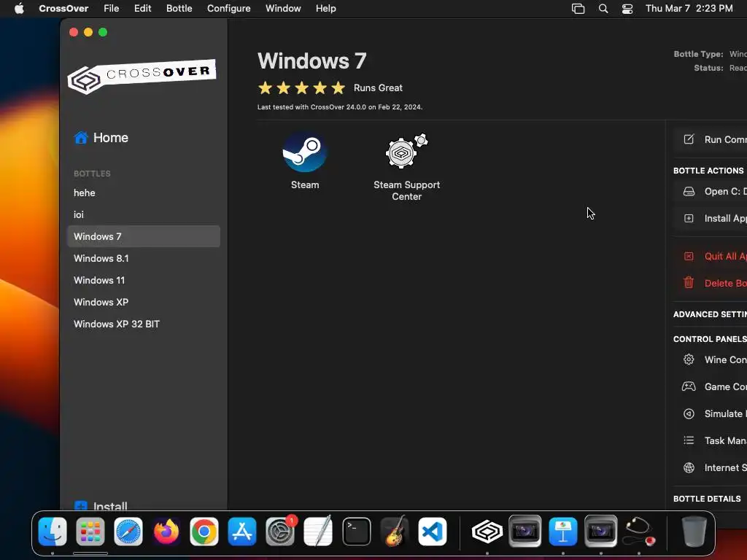
Task: Open Google Chrome from the Dock
Action: [204, 532]
